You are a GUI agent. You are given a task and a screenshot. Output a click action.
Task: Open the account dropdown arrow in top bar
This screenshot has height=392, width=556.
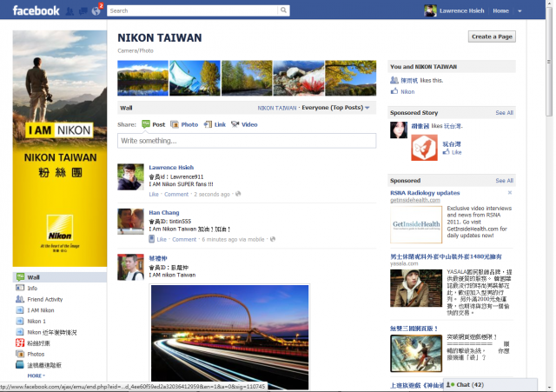[520, 11]
